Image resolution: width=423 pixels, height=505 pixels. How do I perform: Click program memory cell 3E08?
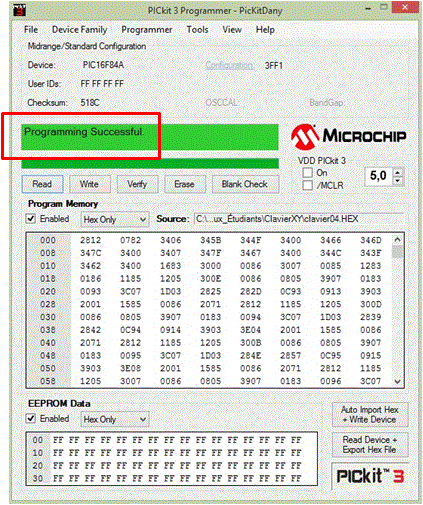coord(131,368)
